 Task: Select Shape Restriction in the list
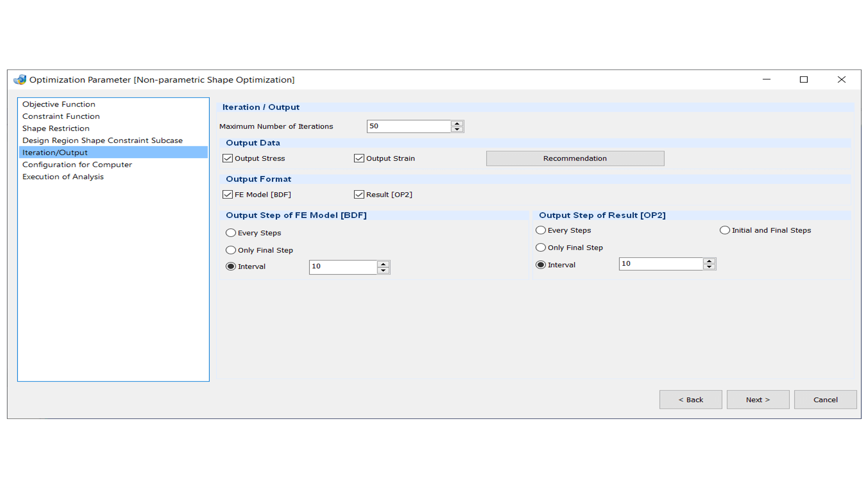click(x=56, y=129)
